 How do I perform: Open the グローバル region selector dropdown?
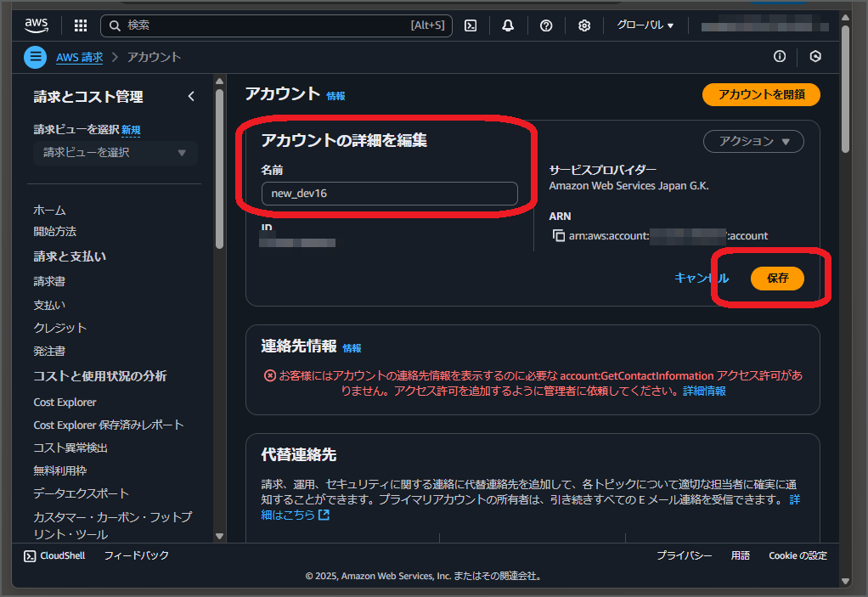tap(644, 25)
